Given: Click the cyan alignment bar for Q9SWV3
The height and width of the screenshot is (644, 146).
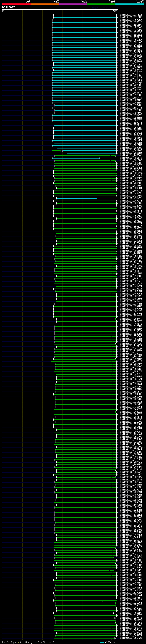Looking at the screenshot, I should (x=77, y=198).
